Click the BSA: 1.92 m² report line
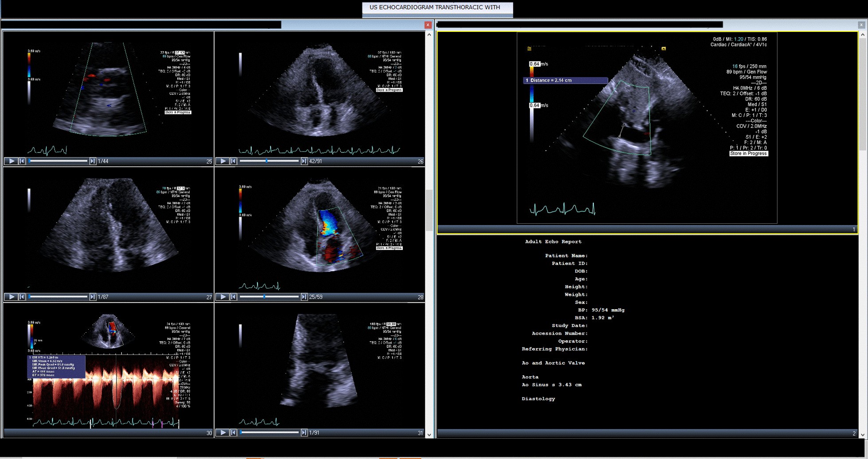The height and width of the screenshot is (459, 868). (x=595, y=318)
